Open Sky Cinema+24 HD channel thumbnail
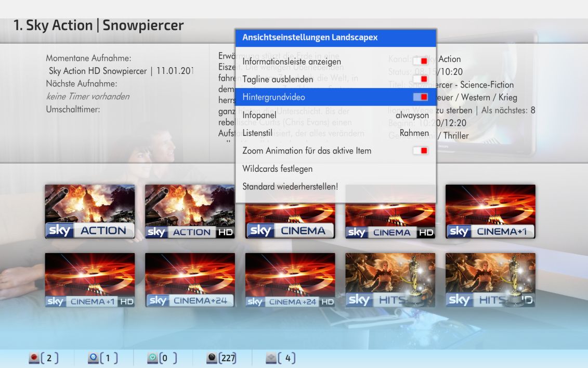Viewport: 588px width, 368px height. [290, 280]
